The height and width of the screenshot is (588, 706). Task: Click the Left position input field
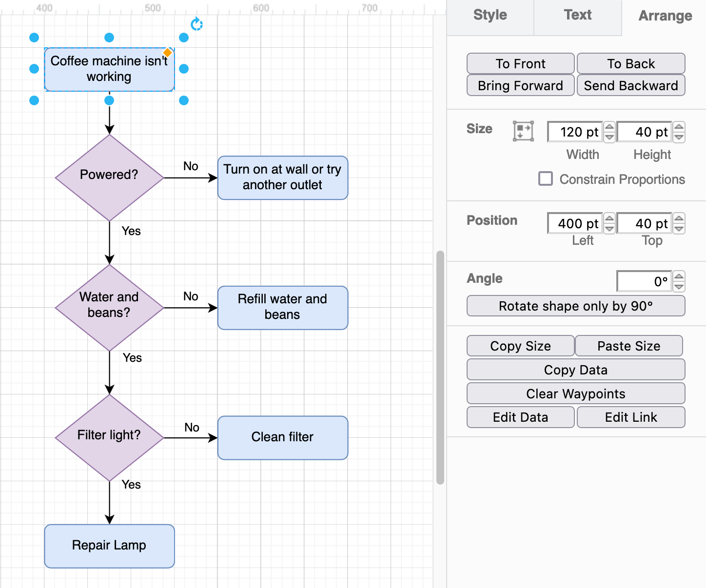coord(575,223)
